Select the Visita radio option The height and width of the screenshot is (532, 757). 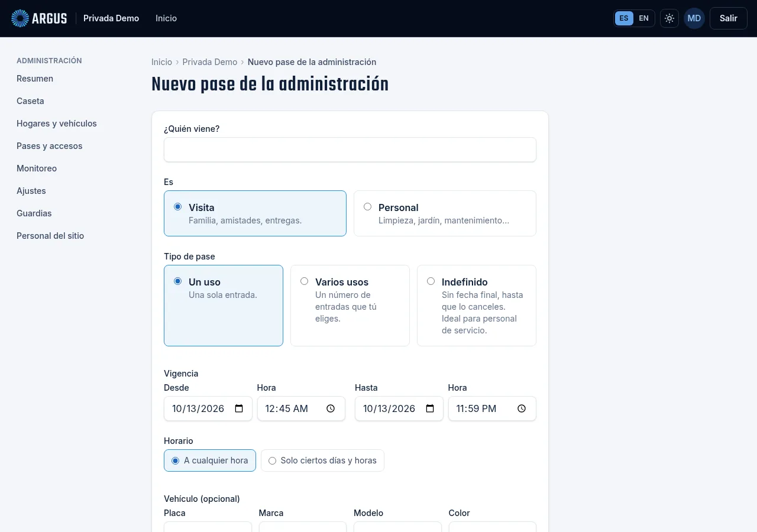pyautogui.click(x=255, y=213)
